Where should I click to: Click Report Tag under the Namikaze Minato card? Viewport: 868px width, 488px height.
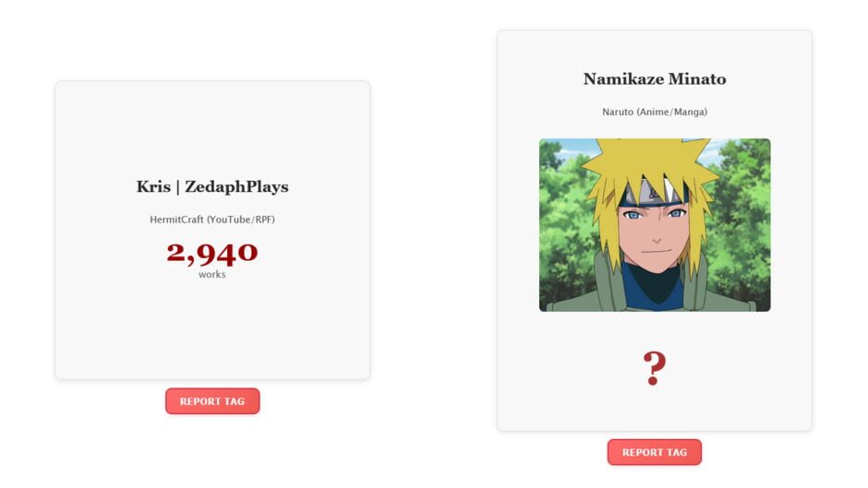click(x=654, y=452)
